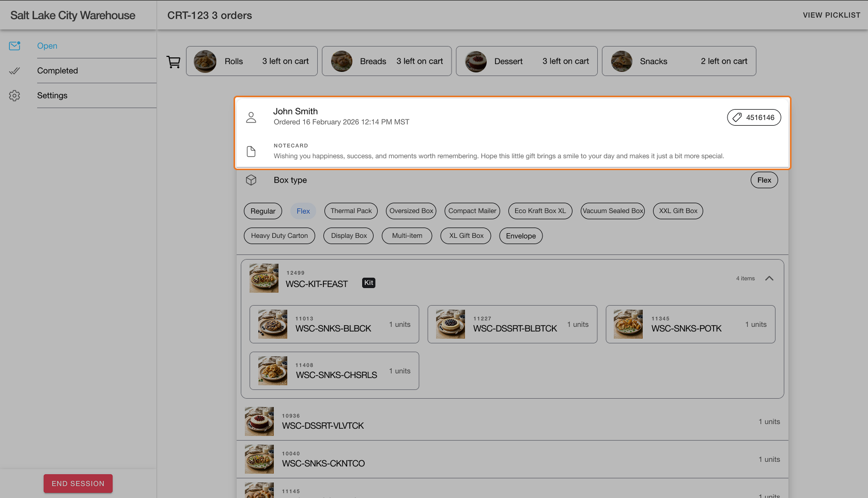Screen dimensions: 868x498
Task: Click the John Smith customer name
Action: point(296,111)
